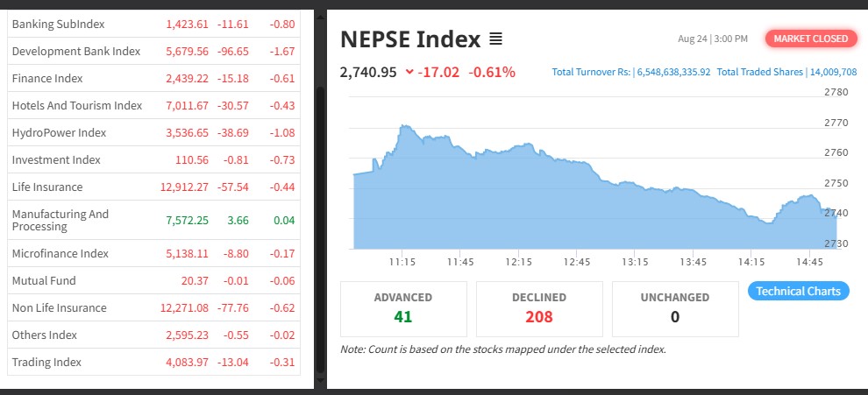Open the NEPSE Index hamburger menu icon

pos(495,39)
